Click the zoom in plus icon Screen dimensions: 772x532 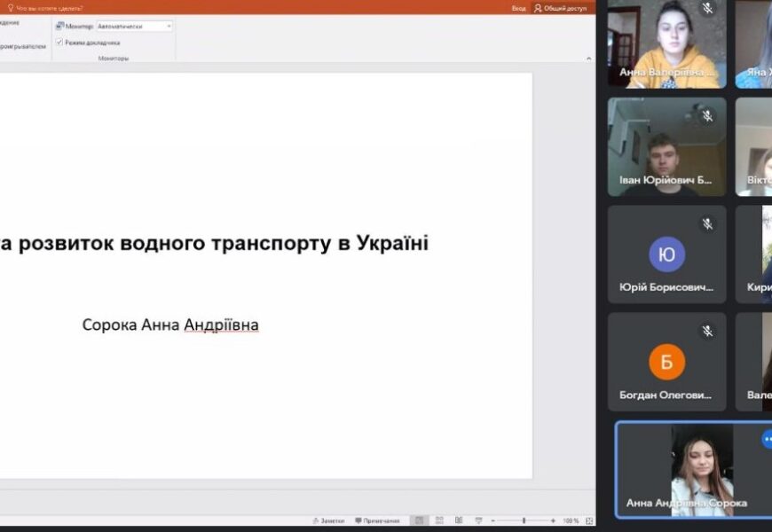click(553, 520)
